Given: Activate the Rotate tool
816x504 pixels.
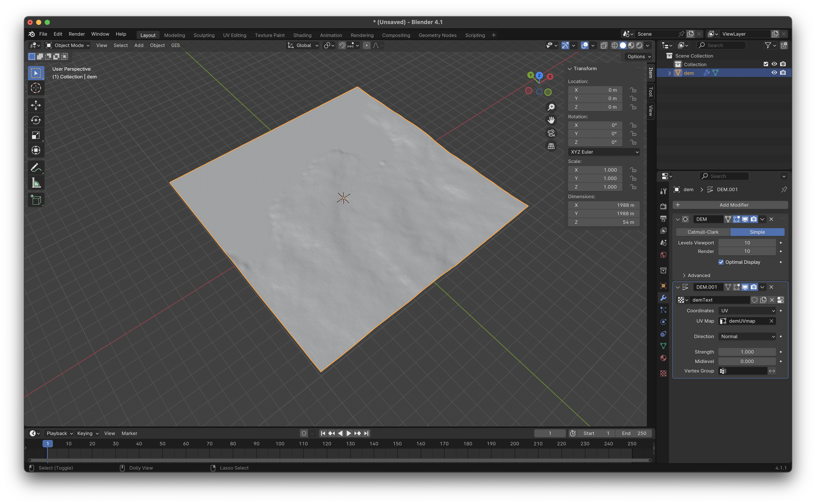Looking at the screenshot, I should 36,120.
